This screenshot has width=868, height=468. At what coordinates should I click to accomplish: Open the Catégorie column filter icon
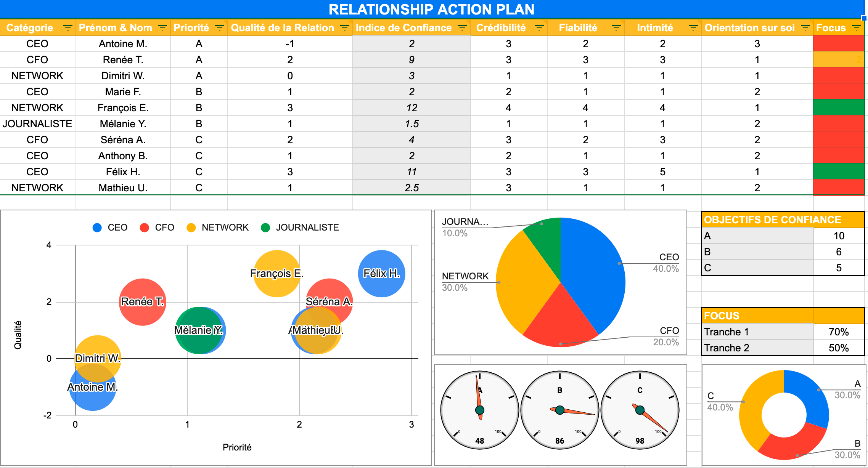coord(68,28)
